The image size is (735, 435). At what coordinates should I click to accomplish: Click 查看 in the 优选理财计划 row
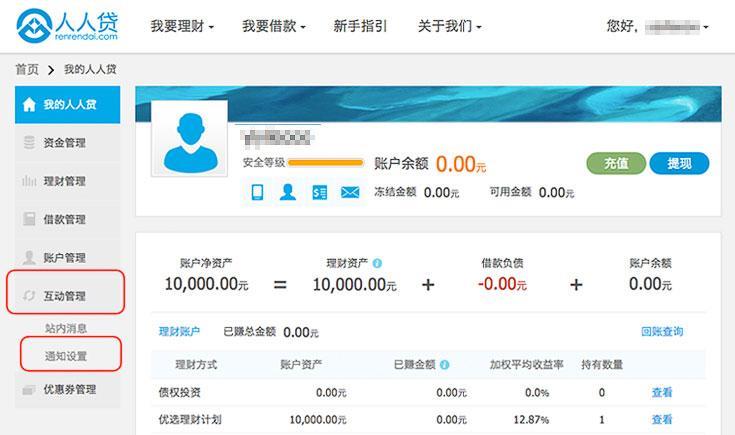[x=662, y=420]
